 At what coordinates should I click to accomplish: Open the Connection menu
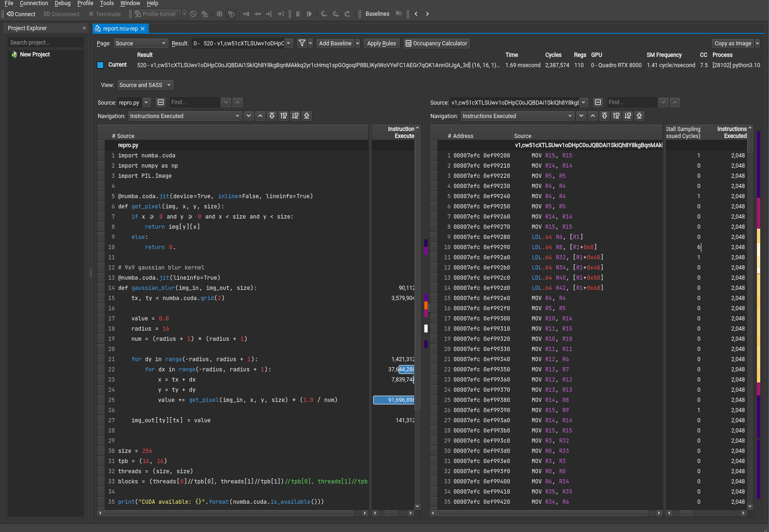click(x=34, y=3)
